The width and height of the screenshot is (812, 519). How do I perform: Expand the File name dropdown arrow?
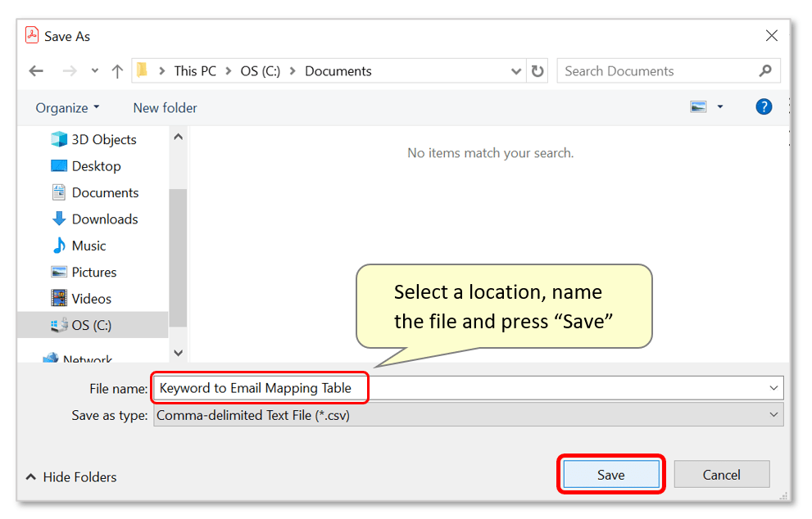click(x=773, y=388)
